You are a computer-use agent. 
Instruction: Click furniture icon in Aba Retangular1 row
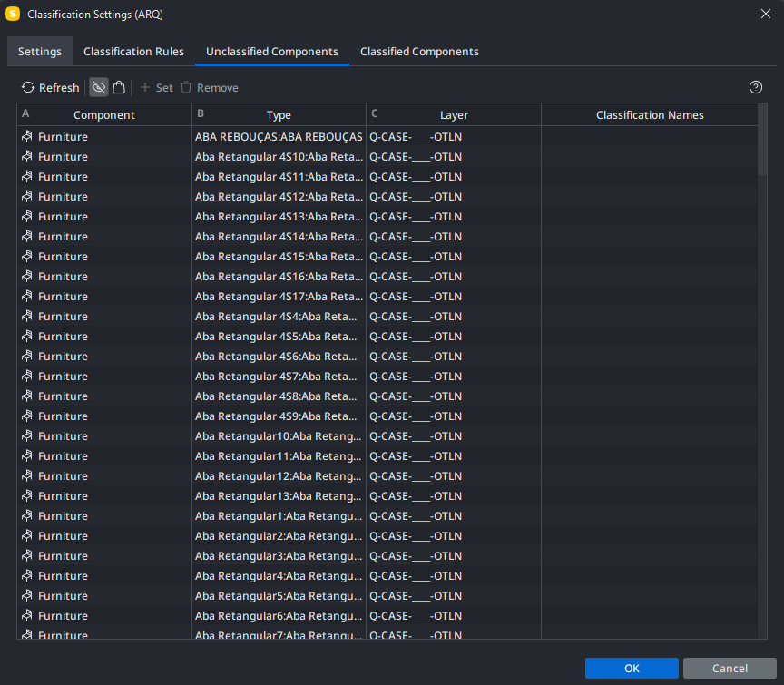27,516
